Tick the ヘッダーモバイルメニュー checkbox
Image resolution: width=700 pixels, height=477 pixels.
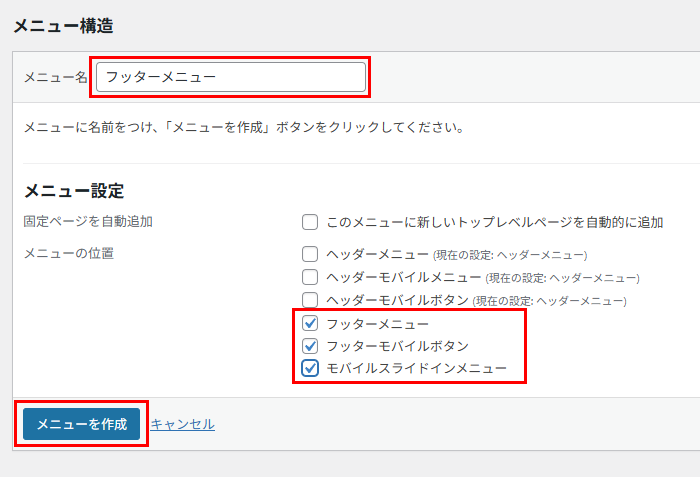310,277
